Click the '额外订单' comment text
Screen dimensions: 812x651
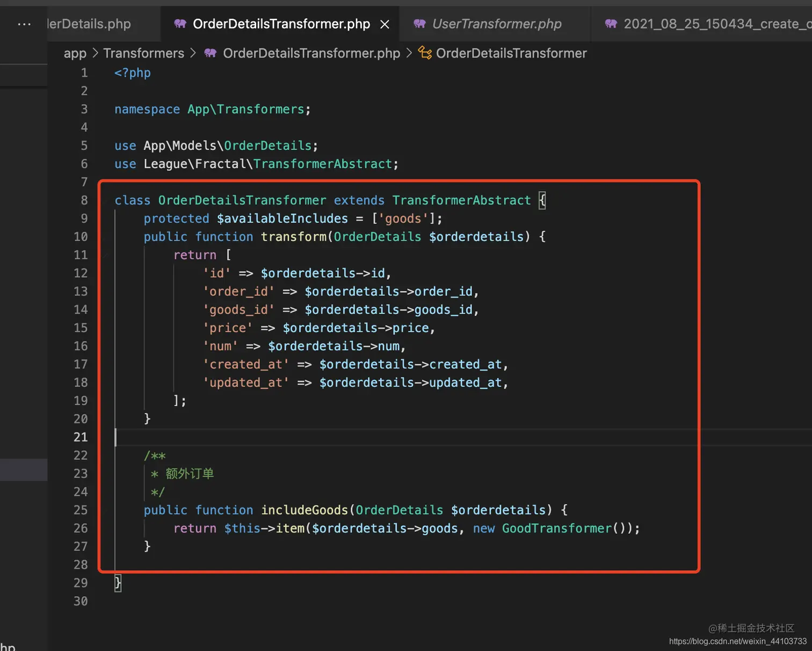point(190,474)
